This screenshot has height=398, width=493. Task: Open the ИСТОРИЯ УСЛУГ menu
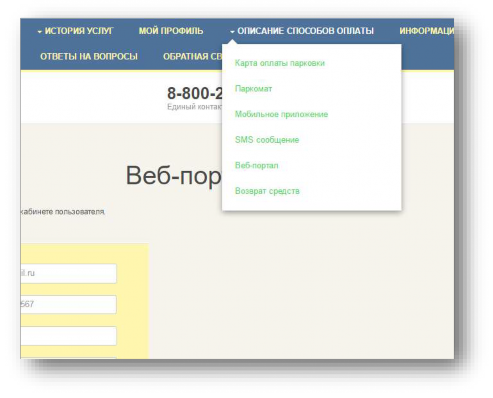click(75, 31)
